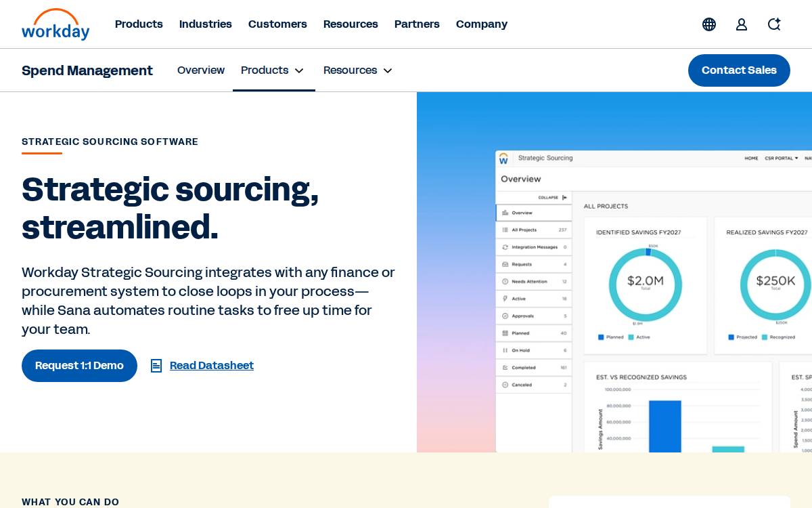The width and height of the screenshot is (812, 508).
Task: Click the Planned legend blue swatch
Action: pos(601,337)
